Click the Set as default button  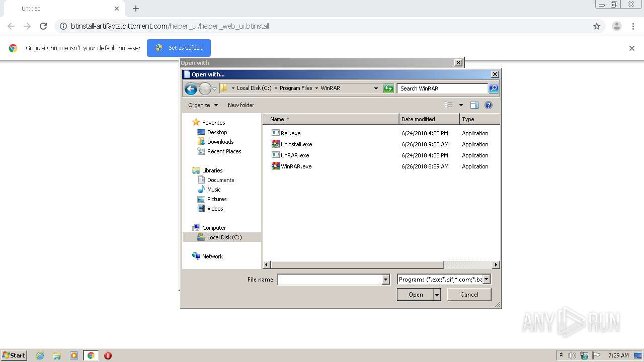pyautogui.click(x=179, y=48)
